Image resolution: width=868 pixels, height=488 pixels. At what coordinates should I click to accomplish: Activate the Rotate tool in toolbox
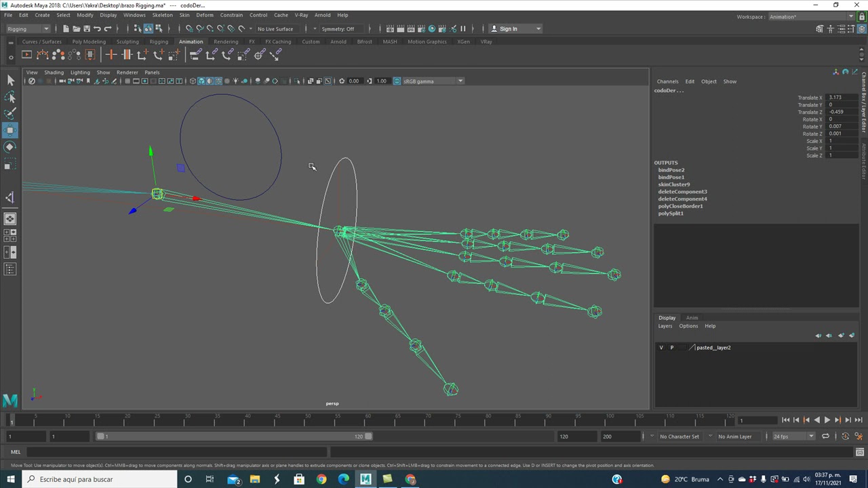tap(10, 147)
